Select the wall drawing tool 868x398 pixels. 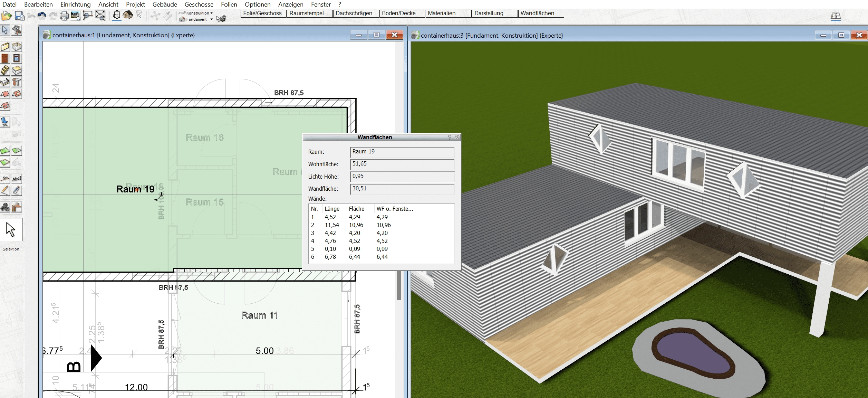[5, 47]
